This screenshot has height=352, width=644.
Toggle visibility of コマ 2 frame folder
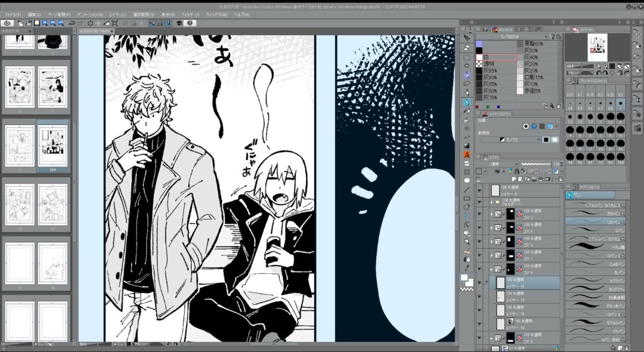[x=479, y=214]
